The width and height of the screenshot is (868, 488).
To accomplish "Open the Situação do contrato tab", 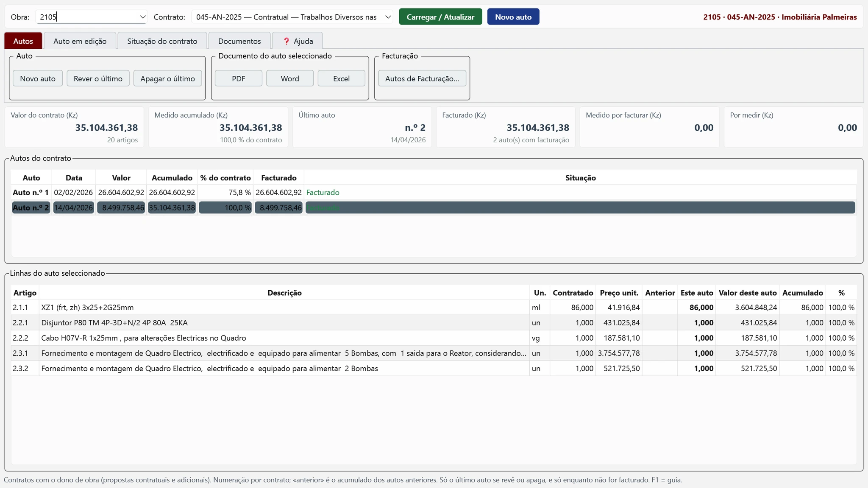I will (x=162, y=41).
